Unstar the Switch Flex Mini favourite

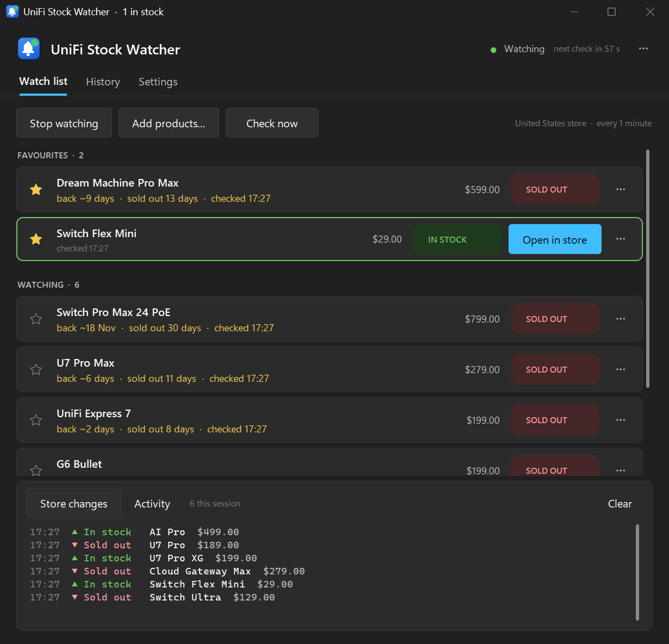coord(36,239)
